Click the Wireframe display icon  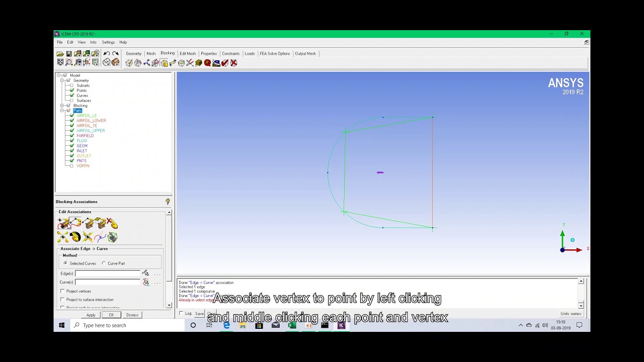(107, 62)
